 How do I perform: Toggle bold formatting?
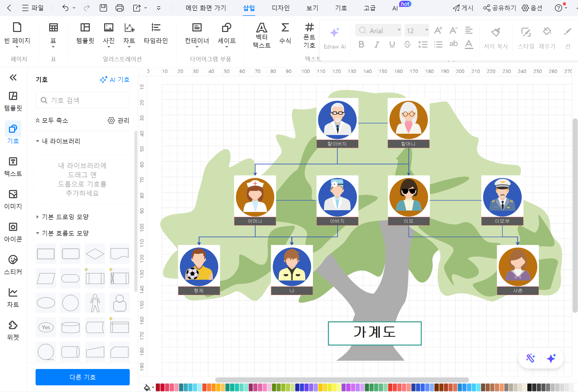tap(361, 44)
